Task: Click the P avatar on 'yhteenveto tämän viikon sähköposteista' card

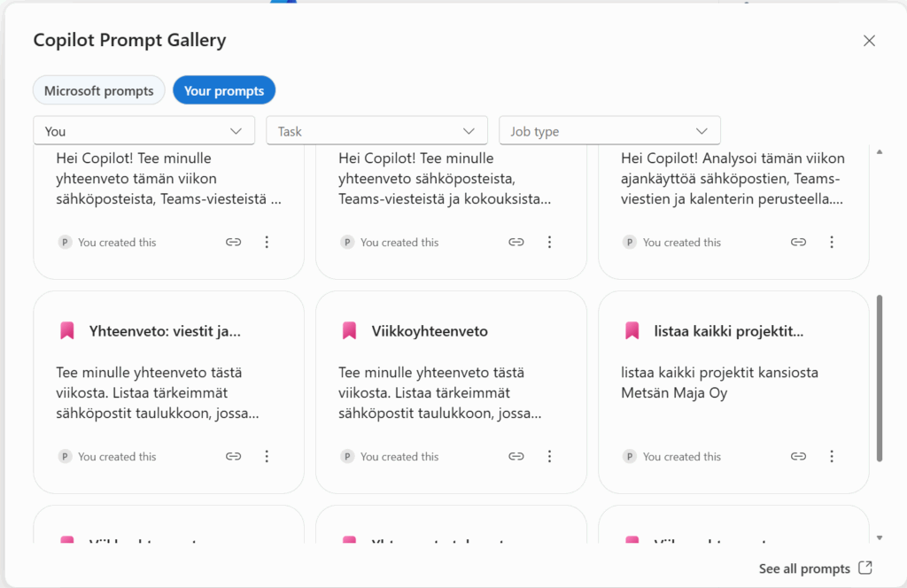Action: point(65,242)
